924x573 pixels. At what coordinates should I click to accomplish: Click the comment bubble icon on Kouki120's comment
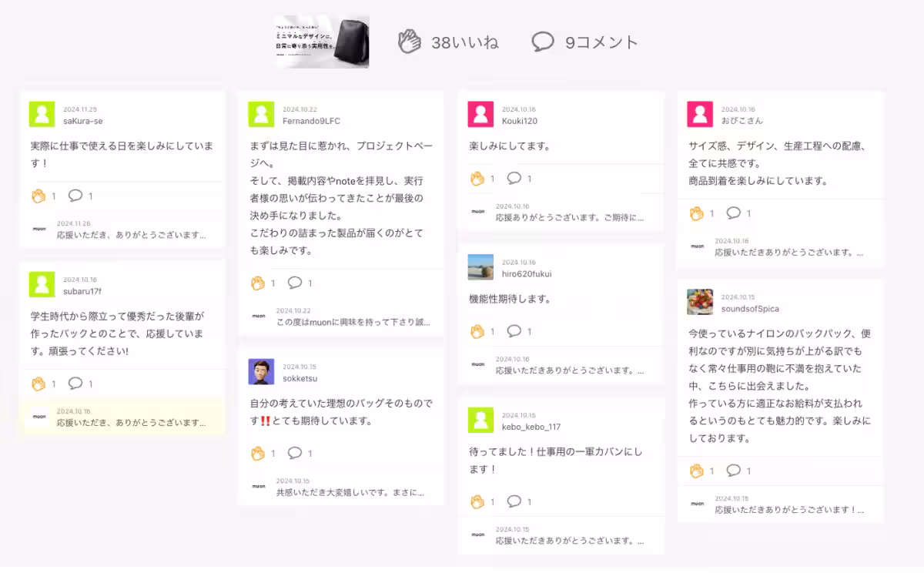(514, 178)
